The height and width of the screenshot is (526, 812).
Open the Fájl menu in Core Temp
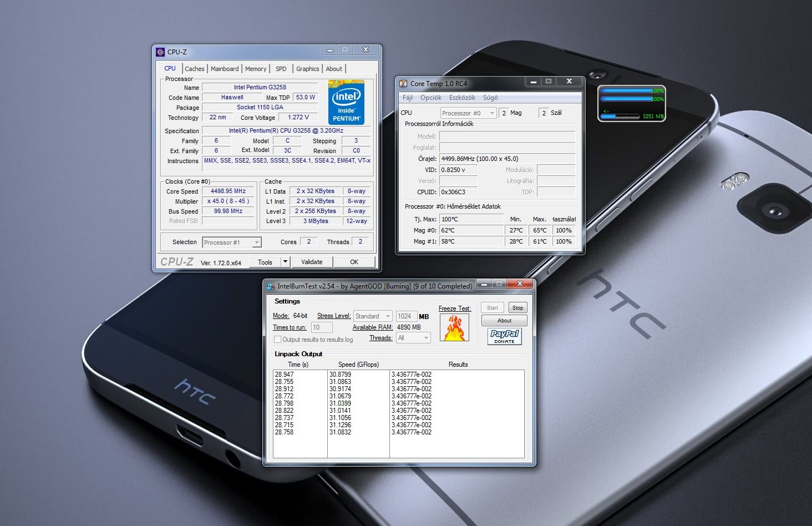408,98
